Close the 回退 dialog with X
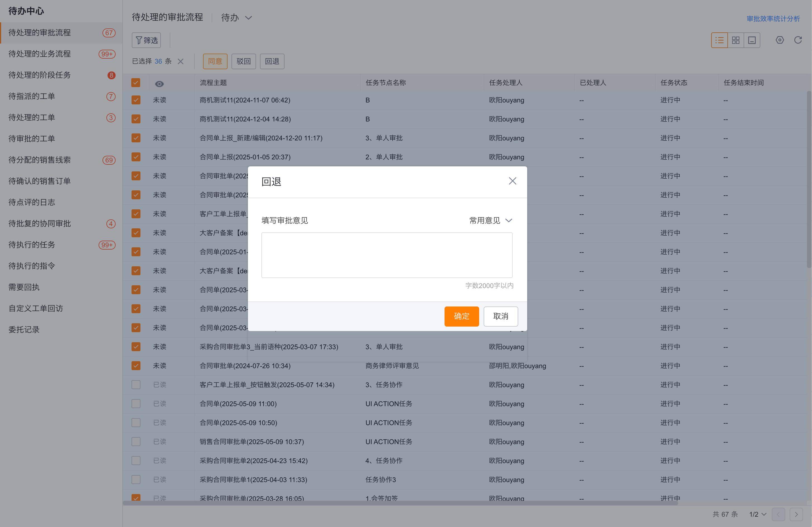Image resolution: width=812 pixels, height=527 pixels. click(512, 181)
